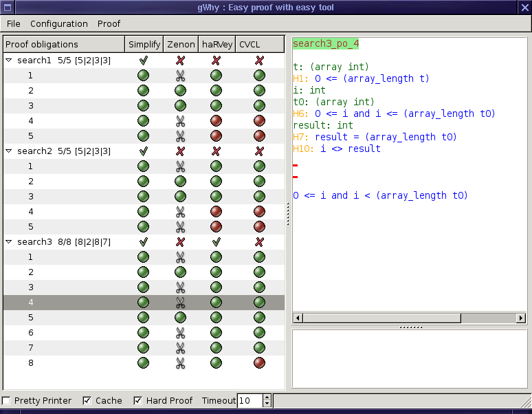
Task: Open the Proof menu
Action: 109,24
